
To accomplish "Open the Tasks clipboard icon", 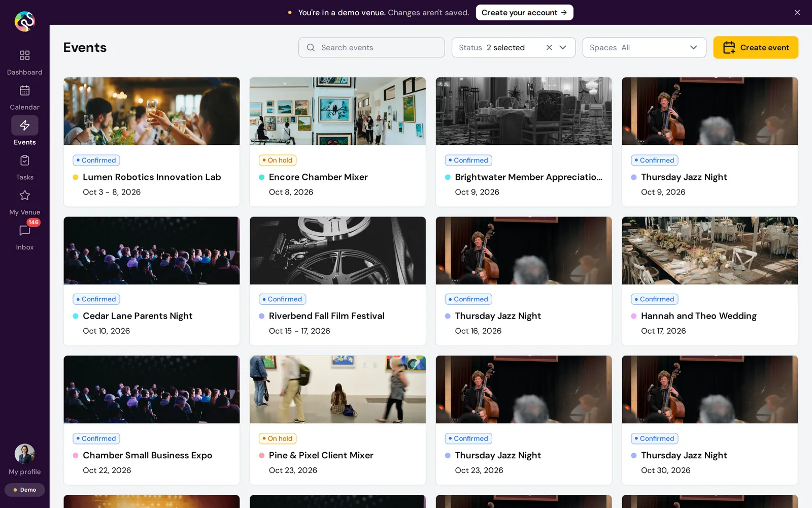I will (24, 161).
